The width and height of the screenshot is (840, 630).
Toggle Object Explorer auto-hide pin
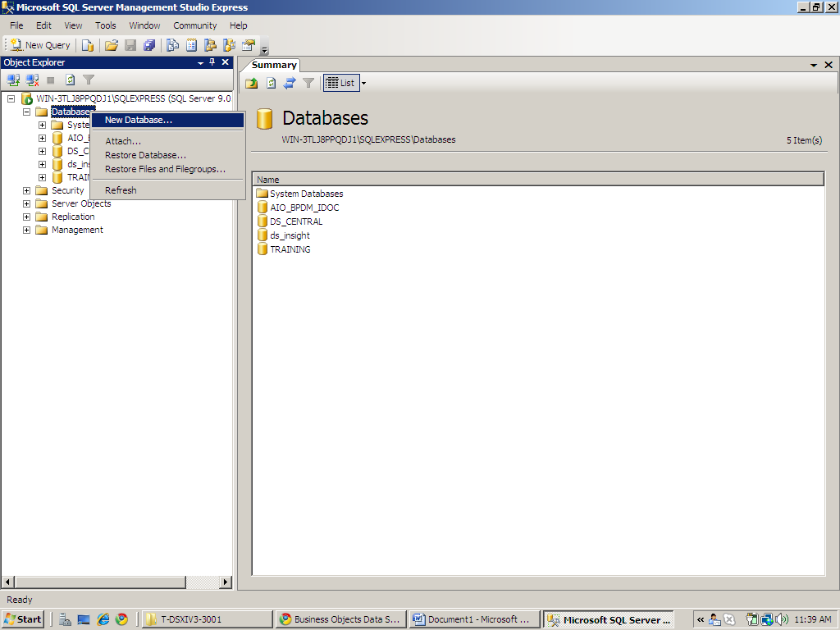tap(212, 62)
